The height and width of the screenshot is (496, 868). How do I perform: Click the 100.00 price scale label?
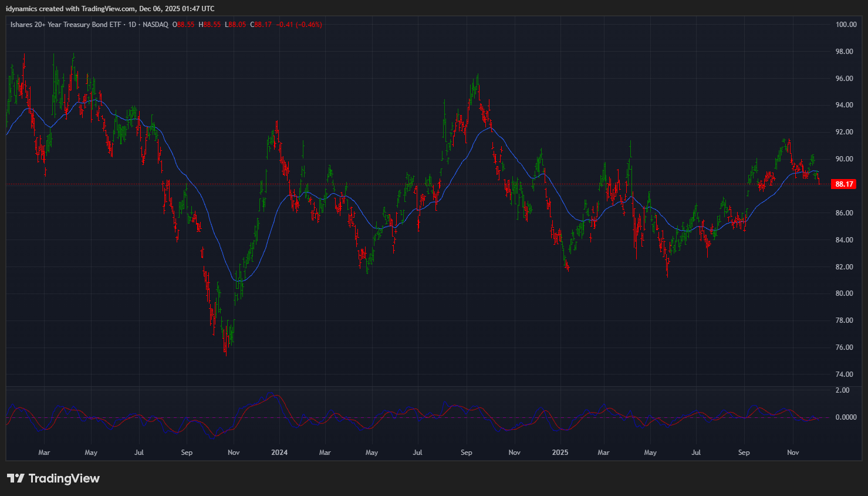point(846,25)
